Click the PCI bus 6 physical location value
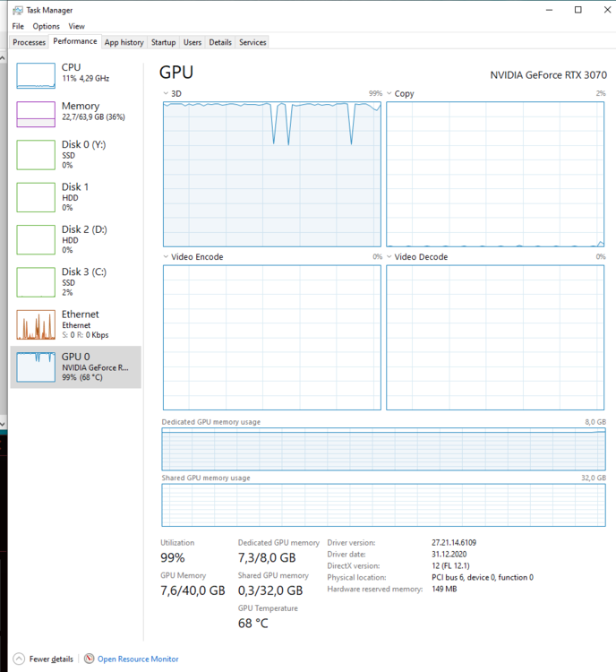Viewport: 616px width, 672px height. pyautogui.click(x=483, y=577)
